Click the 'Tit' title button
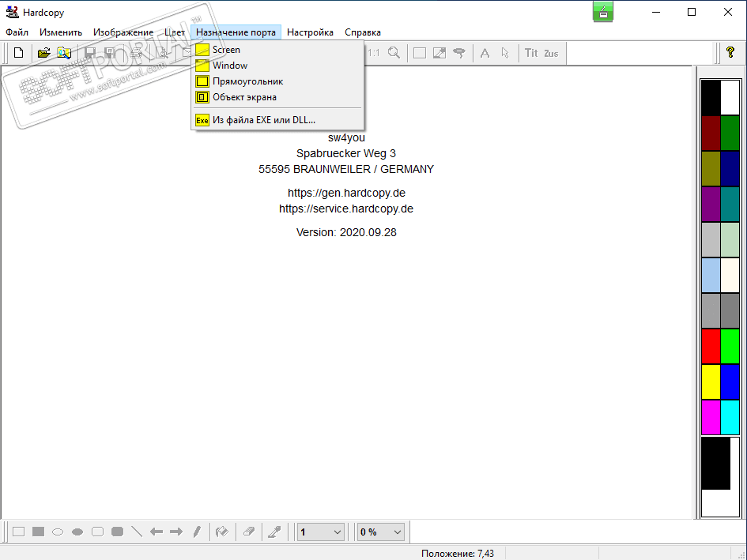 pyautogui.click(x=531, y=53)
